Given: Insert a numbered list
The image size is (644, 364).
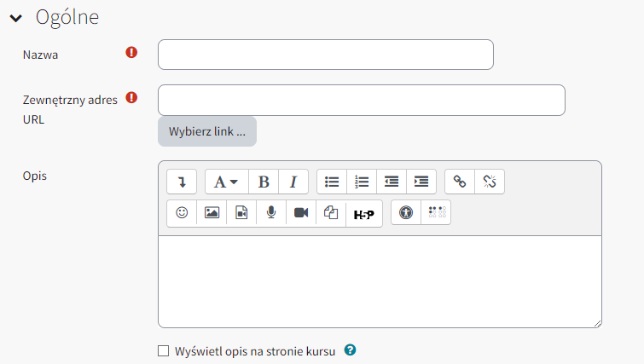Looking at the screenshot, I should coord(362,182).
